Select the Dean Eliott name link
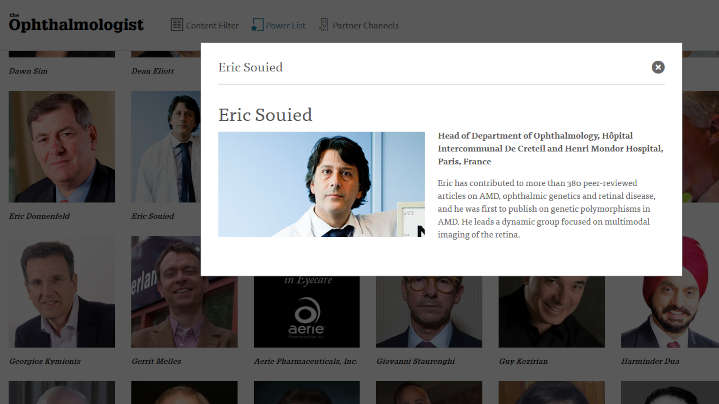 (x=153, y=71)
